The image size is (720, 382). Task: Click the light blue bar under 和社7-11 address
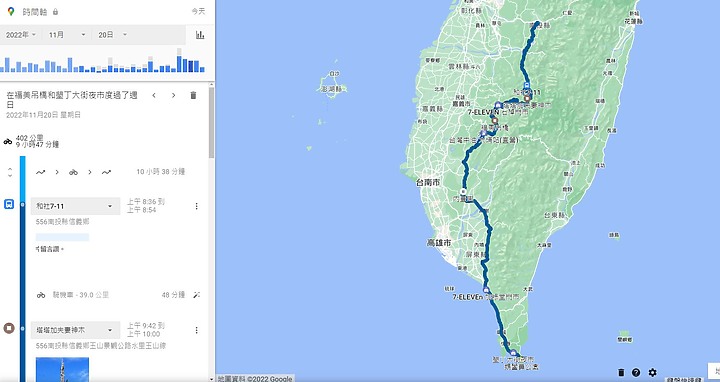coord(62,237)
